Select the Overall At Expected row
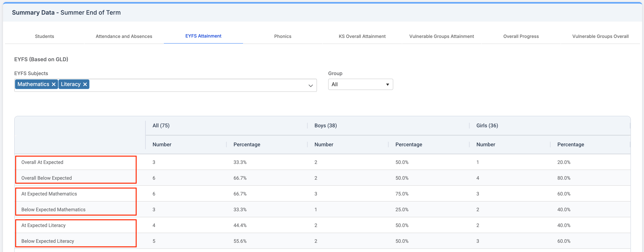The width and height of the screenshot is (644, 252). (x=42, y=162)
